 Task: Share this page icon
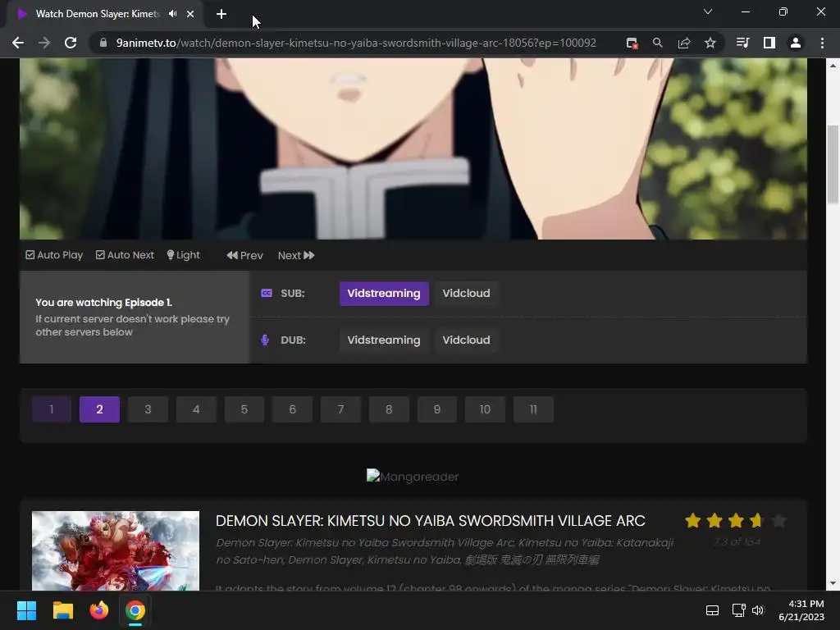tap(683, 43)
